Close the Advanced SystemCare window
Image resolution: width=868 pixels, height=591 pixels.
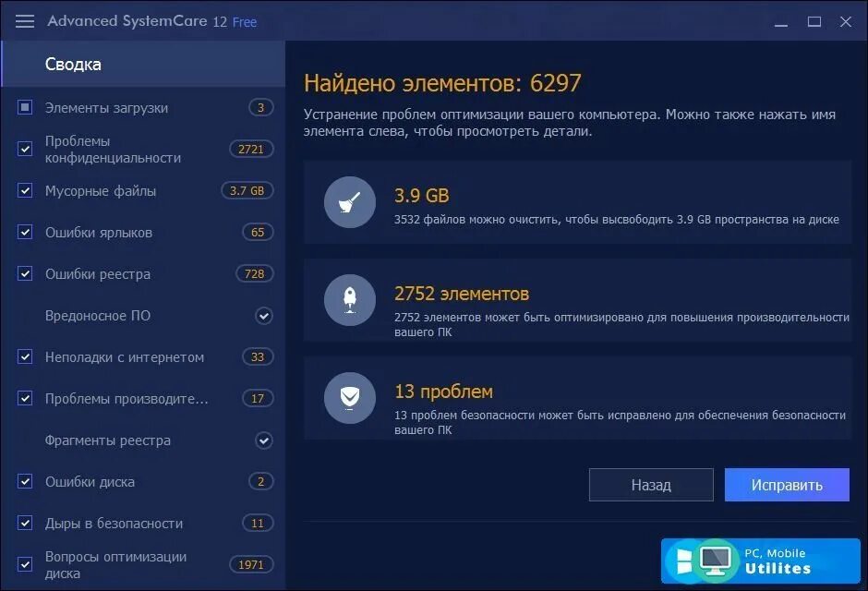point(845,21)
